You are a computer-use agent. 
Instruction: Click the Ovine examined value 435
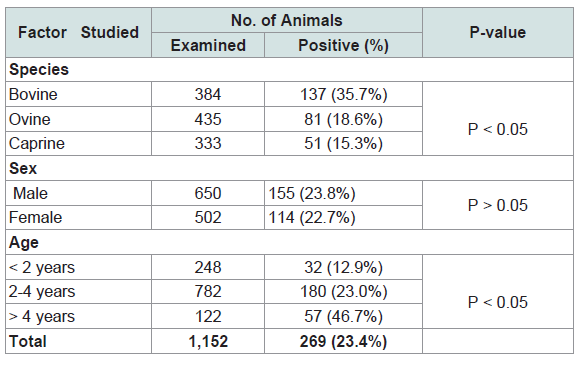click(208, 119)
